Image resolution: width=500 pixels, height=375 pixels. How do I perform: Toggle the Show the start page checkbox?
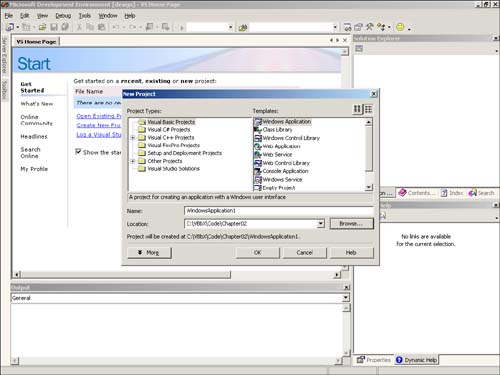78,152
